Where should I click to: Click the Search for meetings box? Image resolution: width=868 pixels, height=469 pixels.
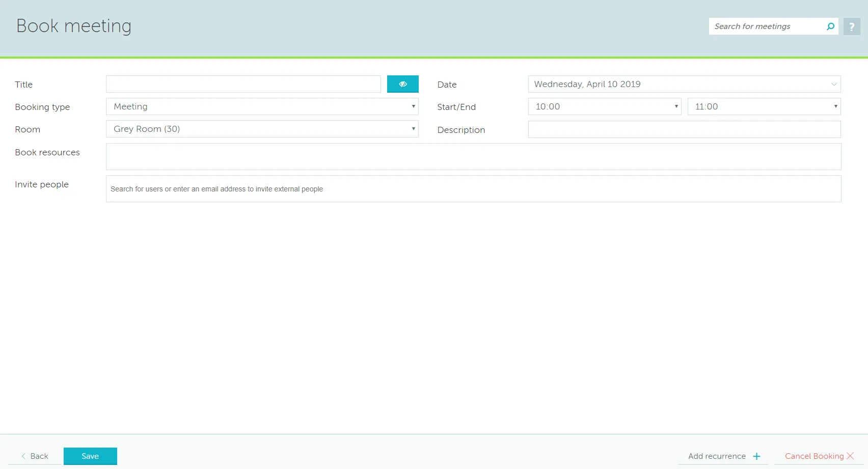[767, 26]
